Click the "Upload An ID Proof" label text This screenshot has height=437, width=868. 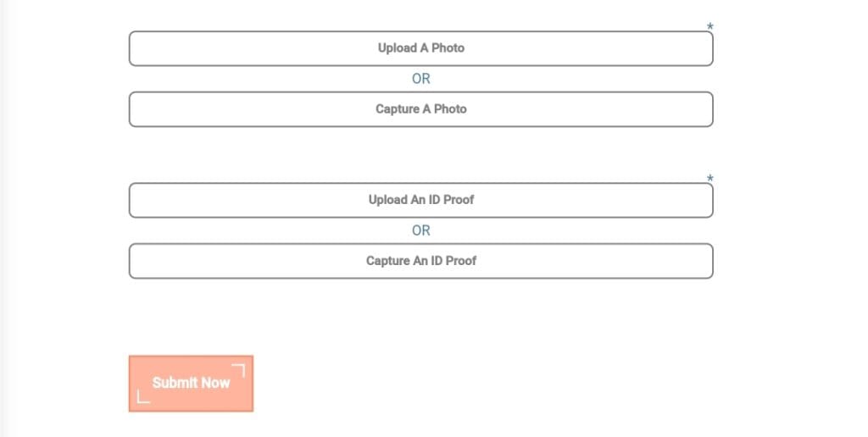coord(421,201)
